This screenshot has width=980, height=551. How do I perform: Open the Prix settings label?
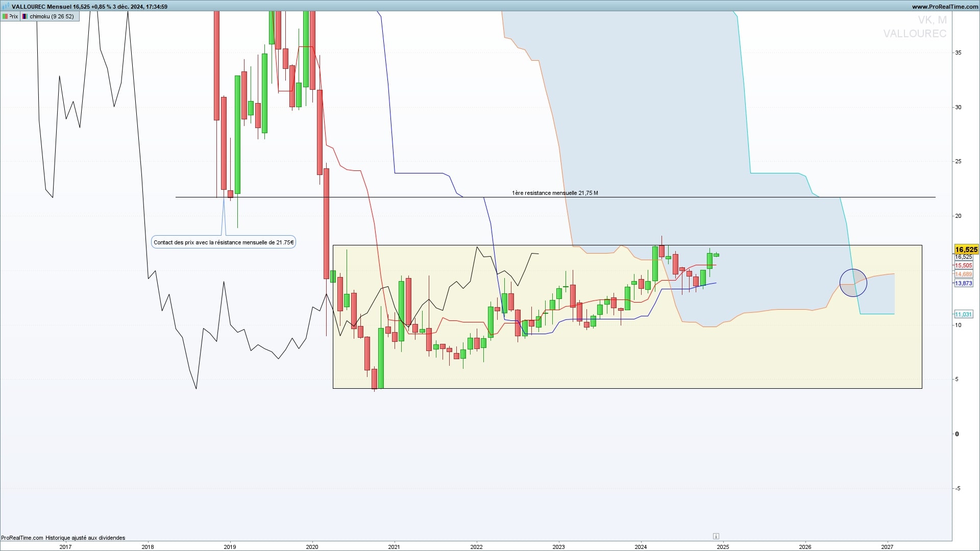[14, 16]
